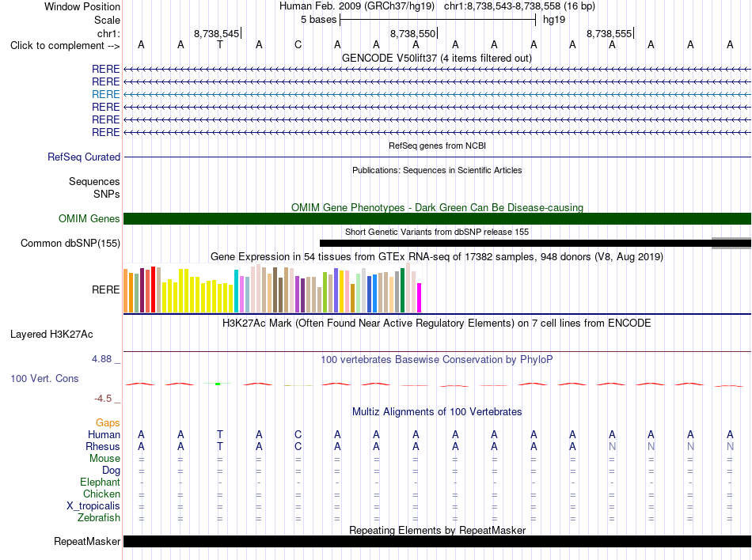Click the OMIM Genes track label
Viewport: 752px width, 560px height.
click(x=89, y=219)
